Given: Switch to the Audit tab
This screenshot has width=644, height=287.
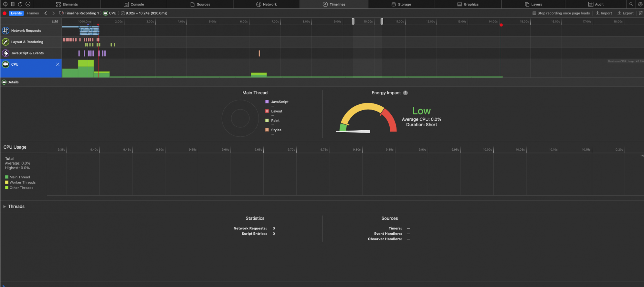Looking at the screenshot, I should pyautogui.click(x=596, y=4).
